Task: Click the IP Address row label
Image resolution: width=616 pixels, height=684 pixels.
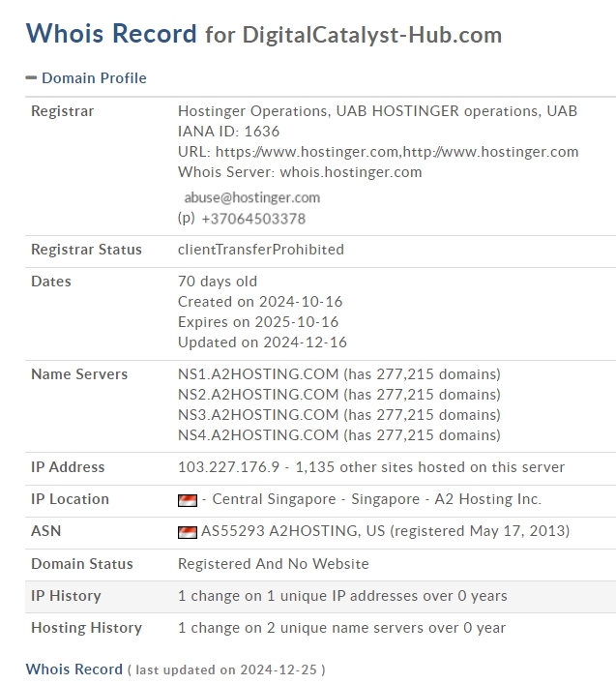Action: (68, 467)
